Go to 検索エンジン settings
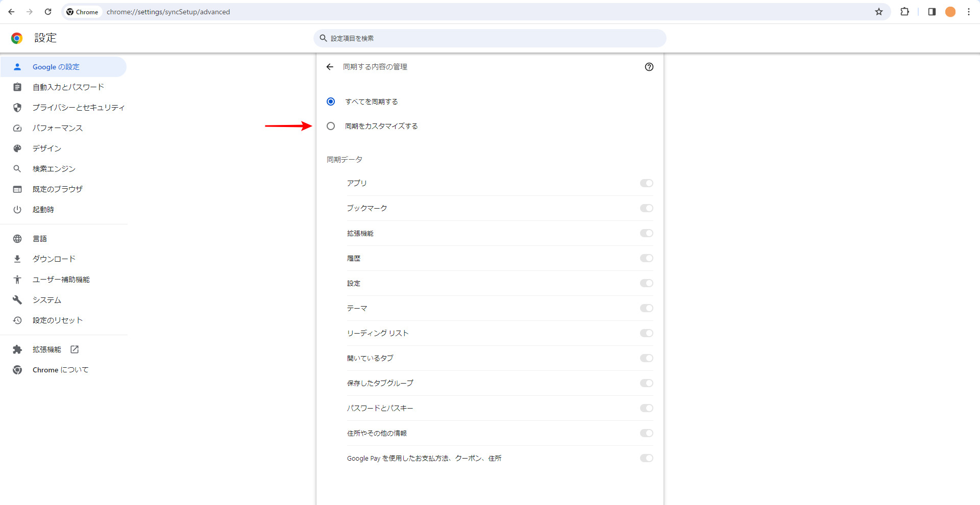Viewport: 980px width, 505px height. point(54,169)
